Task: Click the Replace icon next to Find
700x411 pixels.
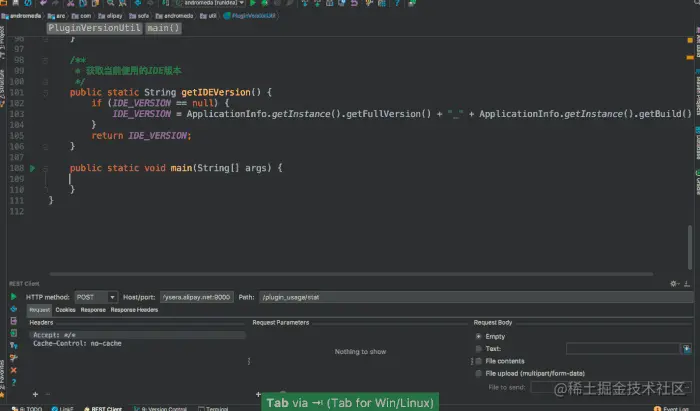Action: pos(122,3)
